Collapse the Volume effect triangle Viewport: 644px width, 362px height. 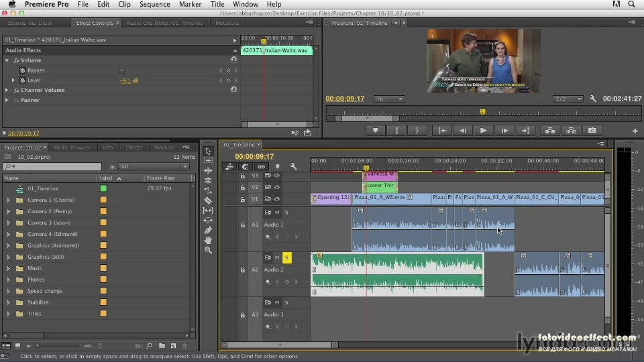coord(7,60)
